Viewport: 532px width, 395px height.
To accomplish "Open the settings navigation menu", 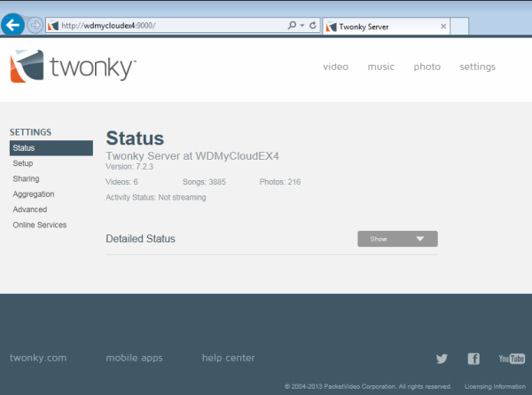I will point(477,67).
